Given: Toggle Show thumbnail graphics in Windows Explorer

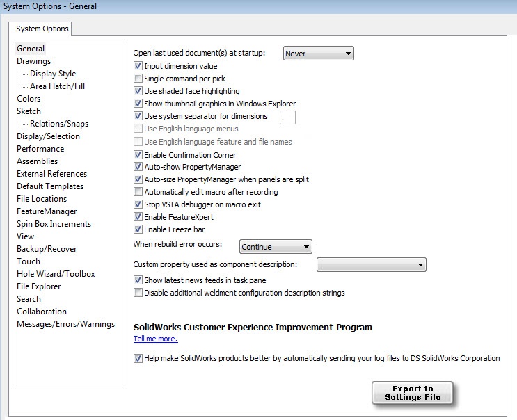Looking at the screenshot, I should click(x=138, y=104).
